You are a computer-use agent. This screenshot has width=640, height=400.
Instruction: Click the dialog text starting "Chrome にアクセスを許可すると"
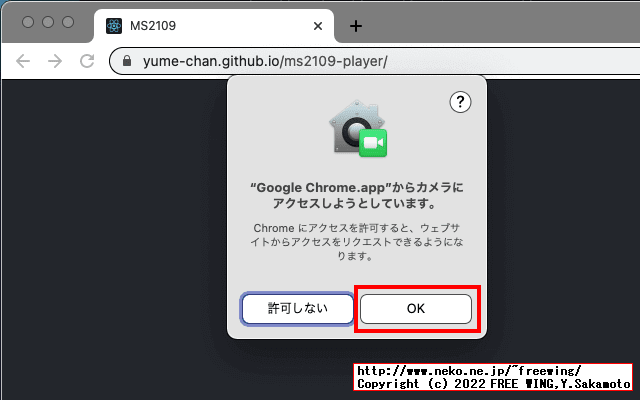357,242
